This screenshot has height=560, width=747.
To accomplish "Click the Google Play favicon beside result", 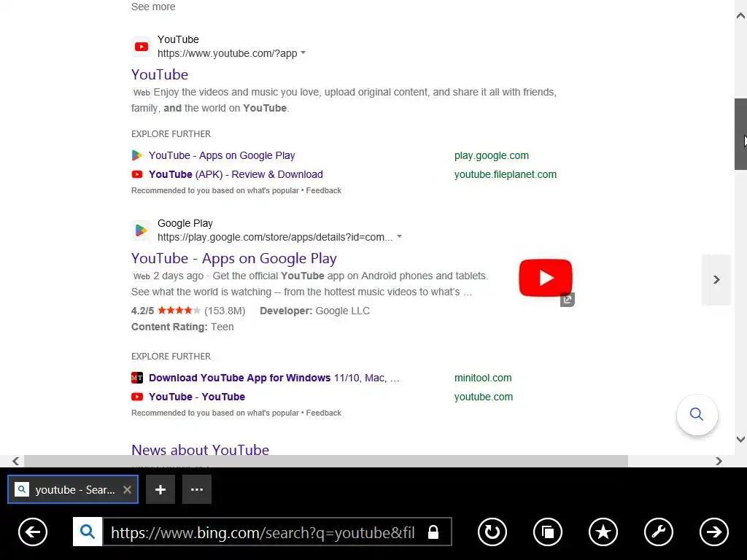I will coord(142,230).
